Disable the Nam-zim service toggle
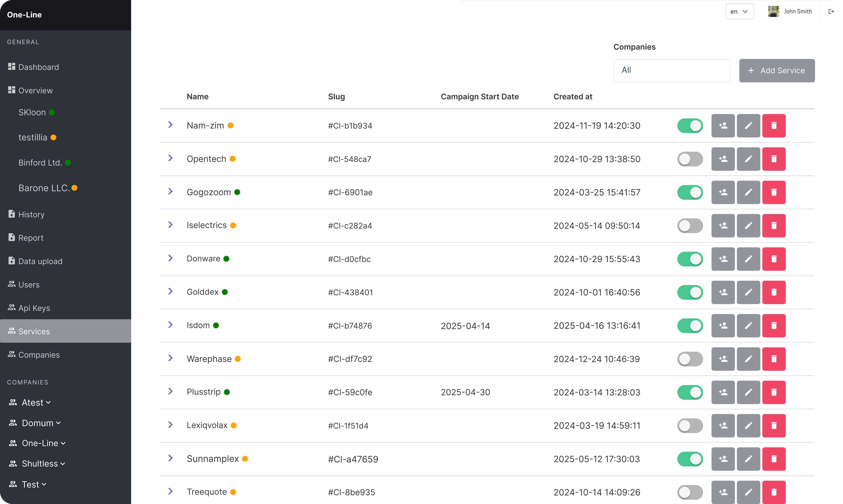The height and width of the screenshot is (504, 843). [x=690, y=126]
